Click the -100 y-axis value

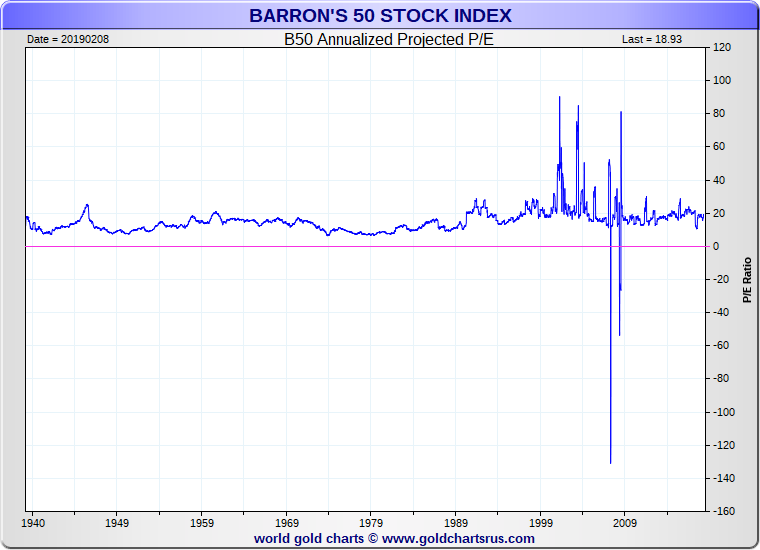[724, 412]
